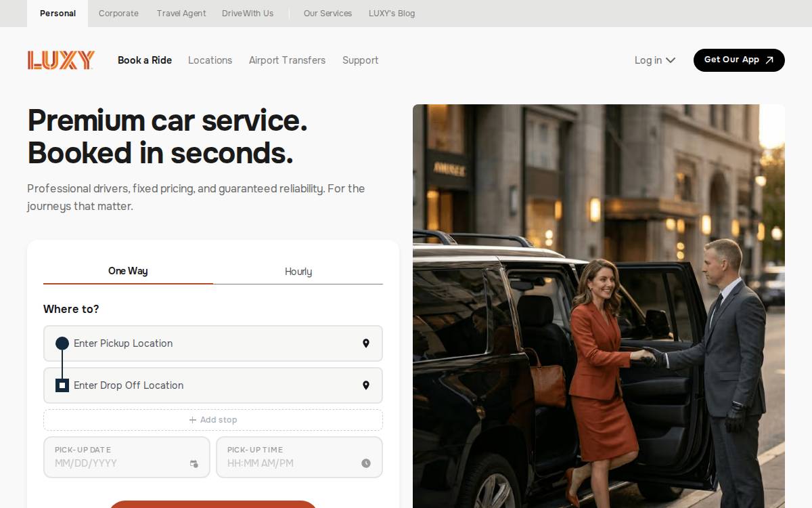Click the 'Premium car service.' headline

(x=167, y=121)
